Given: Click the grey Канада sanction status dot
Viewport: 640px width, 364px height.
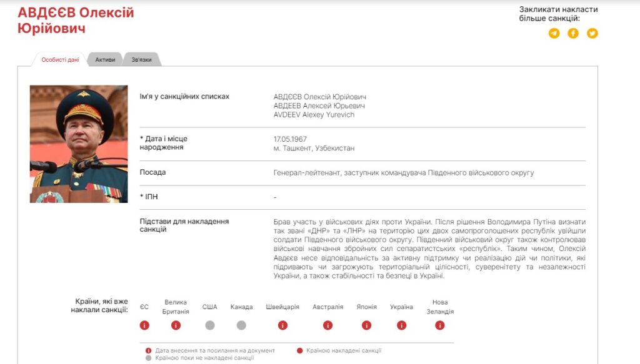Looking at the screenshot, I should tap(241, 325).
